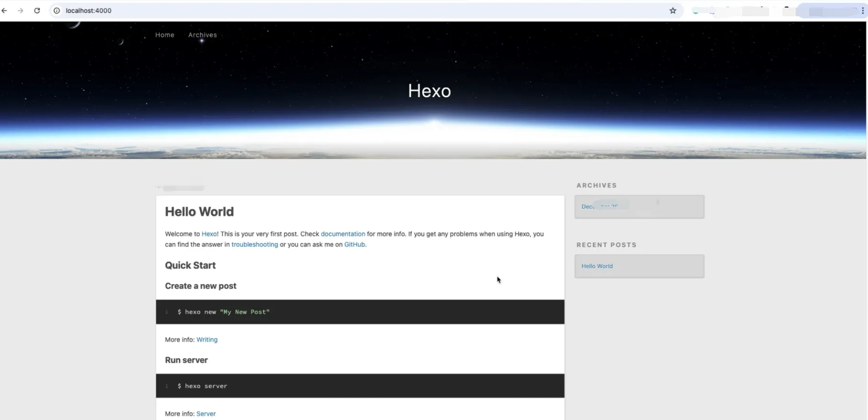The image size is (868, 420).
Task: Reload the localhost:4000 page
Action: coord(37,11)
